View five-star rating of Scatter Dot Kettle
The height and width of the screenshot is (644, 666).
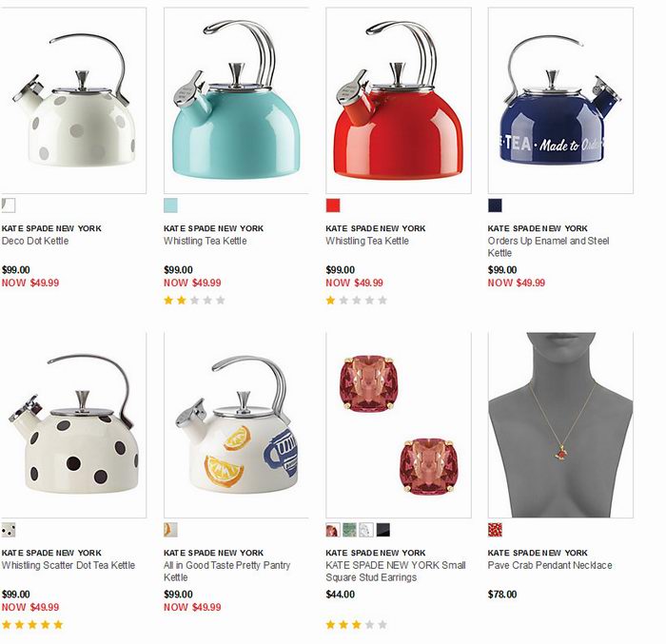point(32,624)
